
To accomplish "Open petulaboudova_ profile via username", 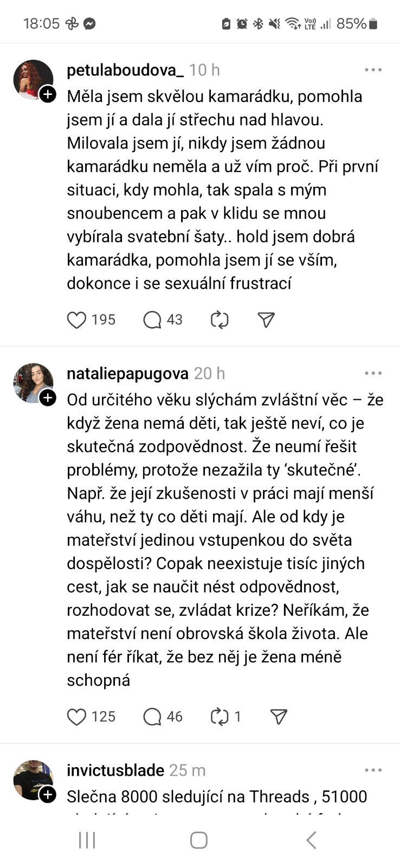I will tap(125, 70).
